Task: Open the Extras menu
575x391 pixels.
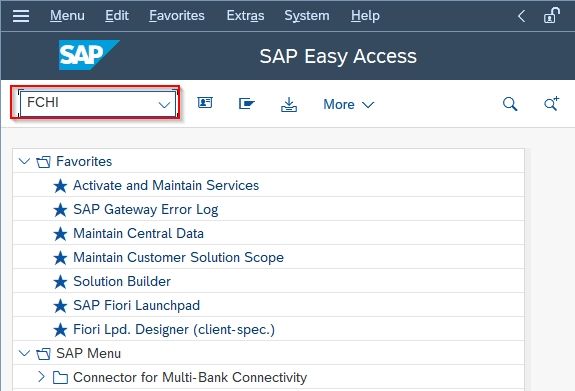Action: coord(245,16)
